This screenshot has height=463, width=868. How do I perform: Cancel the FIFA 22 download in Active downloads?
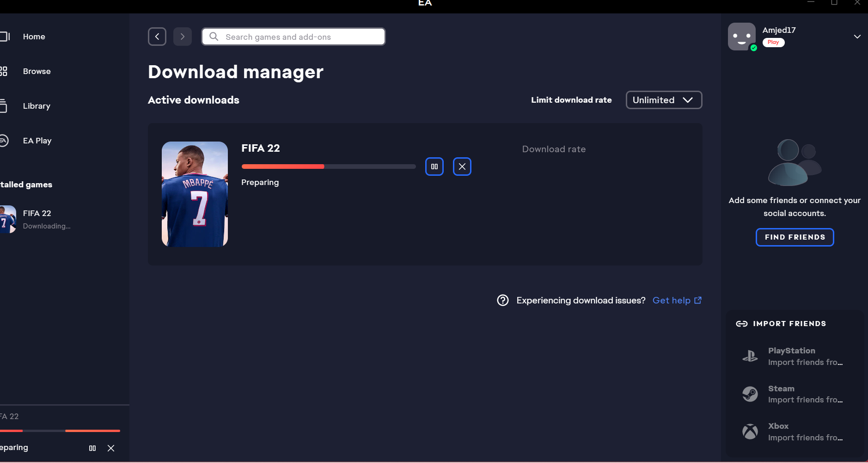[x=462, y=167]
